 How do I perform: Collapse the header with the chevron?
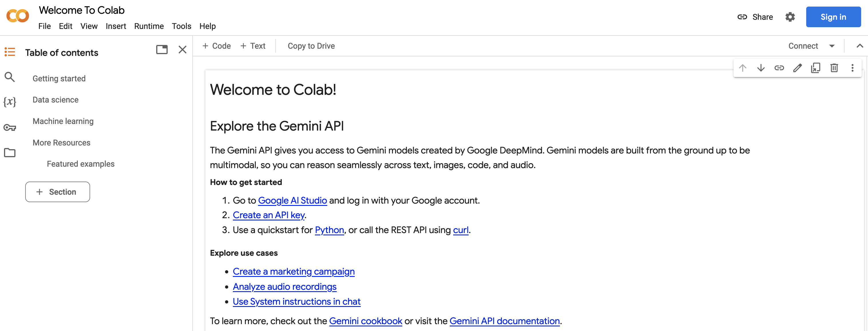coord(860,46)
